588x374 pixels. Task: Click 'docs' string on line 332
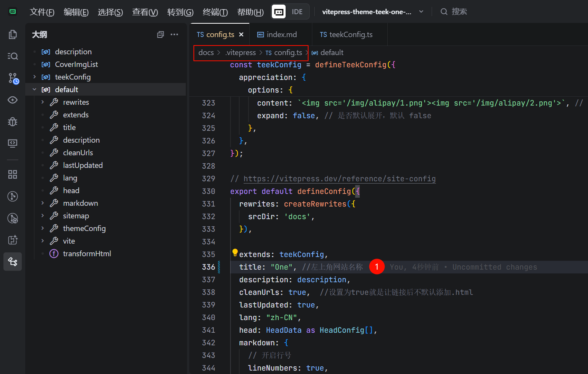click(x=297, y=216)
